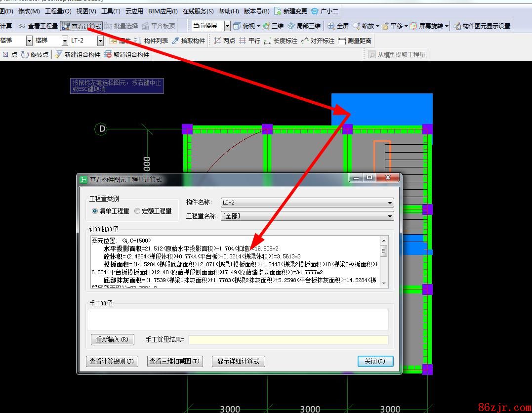Click the 查看计算规则 button
Viewport: 532px width, 413px height.
[x=112, y=361]
